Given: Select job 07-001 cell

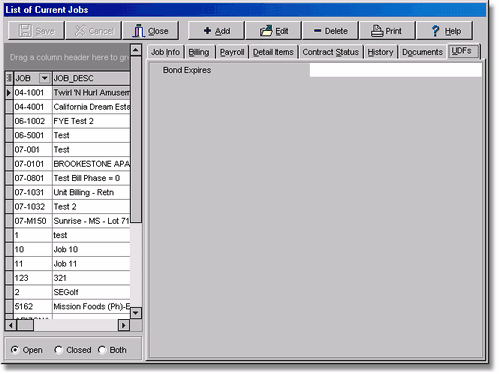Looking at the screenshot, I should [33, 150].
